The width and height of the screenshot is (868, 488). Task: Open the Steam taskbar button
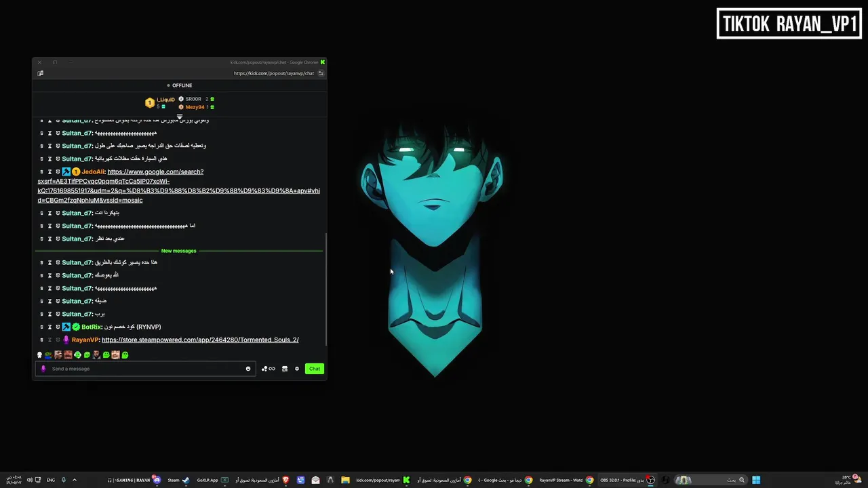tap(178, 480)
